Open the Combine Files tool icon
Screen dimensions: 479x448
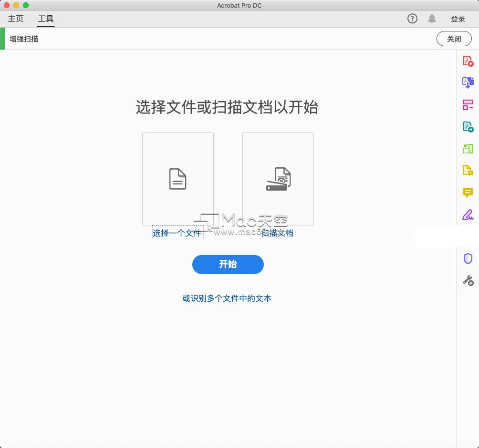[x=468, y=82]
